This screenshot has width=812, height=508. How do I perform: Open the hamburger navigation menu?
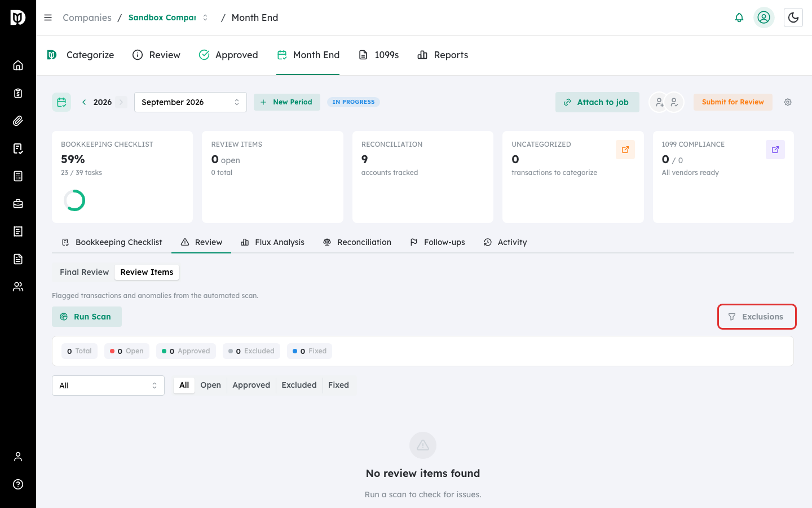tap(48, 17)
